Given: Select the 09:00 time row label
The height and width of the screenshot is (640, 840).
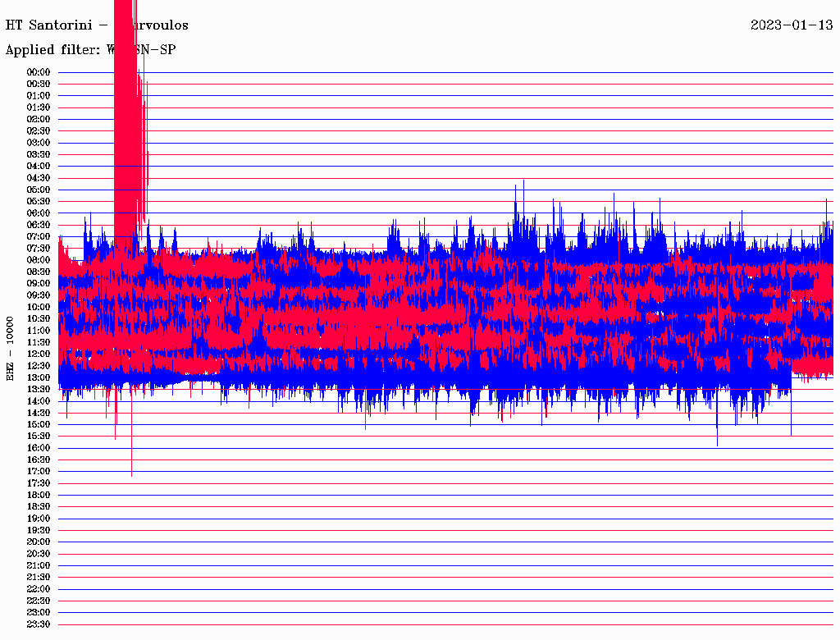Looking at the screenshot, I should [39, 283].
